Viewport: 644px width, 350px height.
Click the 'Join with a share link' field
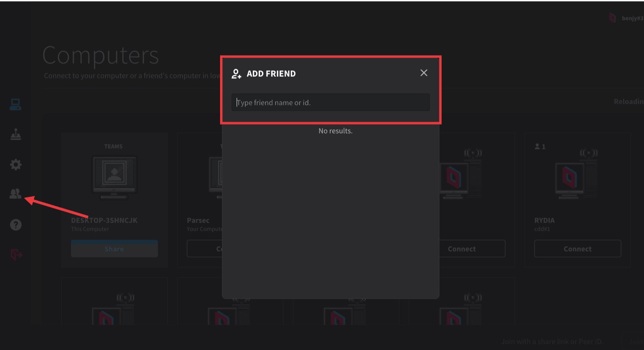point(552,342)
